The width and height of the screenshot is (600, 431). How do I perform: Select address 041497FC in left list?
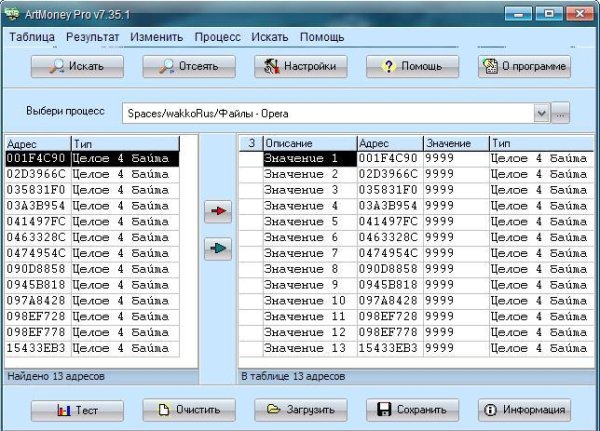click(x=36, y=222)
